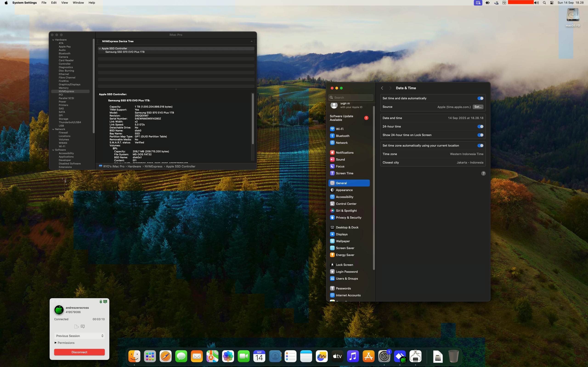
Task: Open Spotlight search in the menu bar
Action: (x=544, y=3)
